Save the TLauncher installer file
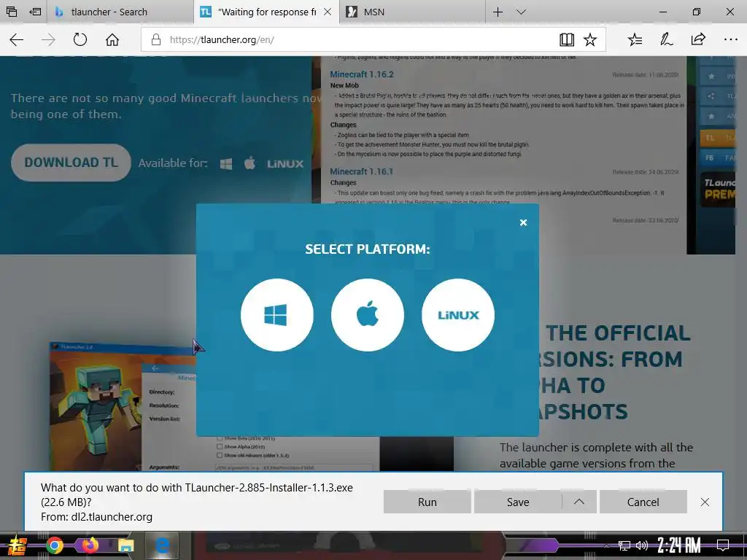The image size is (747, 560). point(518,502)
